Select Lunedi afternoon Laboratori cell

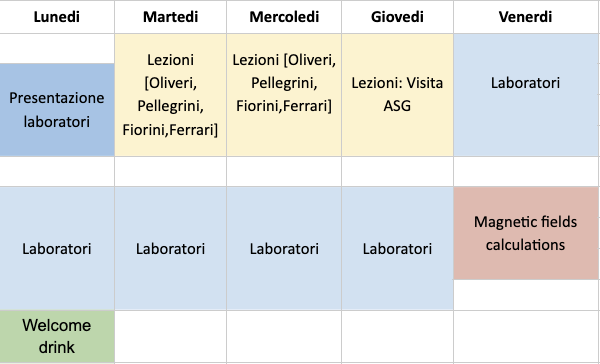(x=57, y=248)
